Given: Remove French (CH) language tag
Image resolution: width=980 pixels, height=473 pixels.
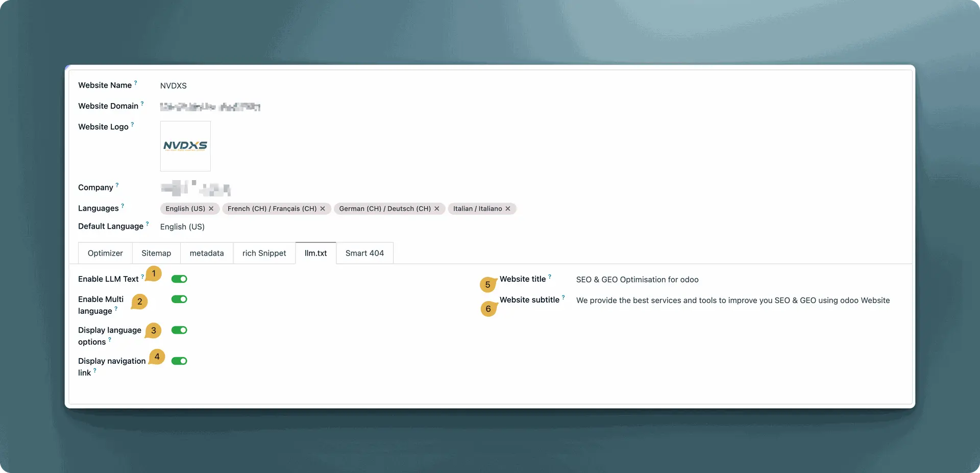Looking at the screenshot, I should (x=323, y=209).
